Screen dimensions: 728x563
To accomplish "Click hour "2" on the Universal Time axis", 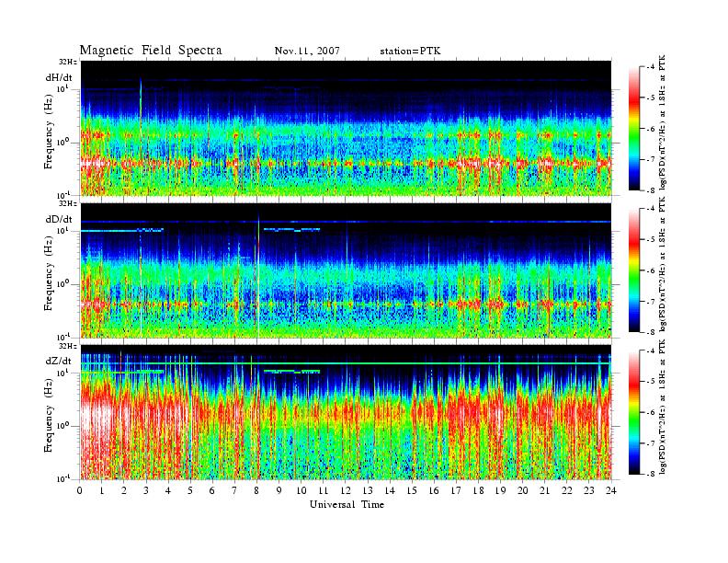I will pos(124,490).
